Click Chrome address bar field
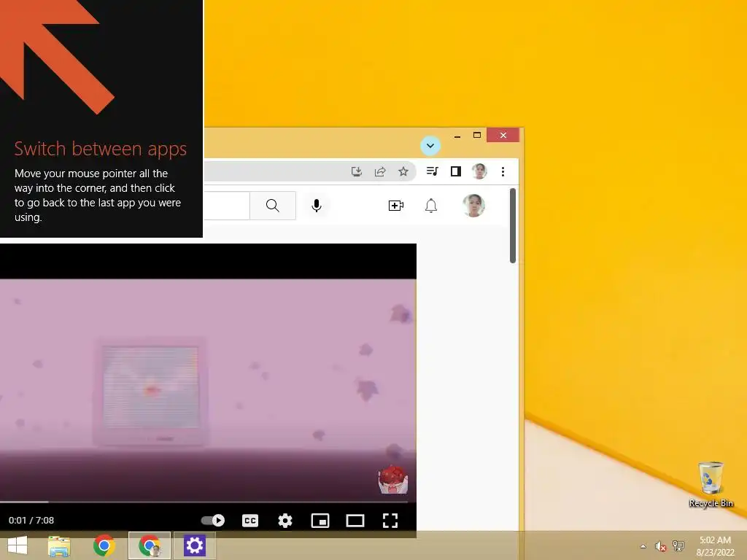This screenshot has width=747, height=560. (x=309, y=171)
